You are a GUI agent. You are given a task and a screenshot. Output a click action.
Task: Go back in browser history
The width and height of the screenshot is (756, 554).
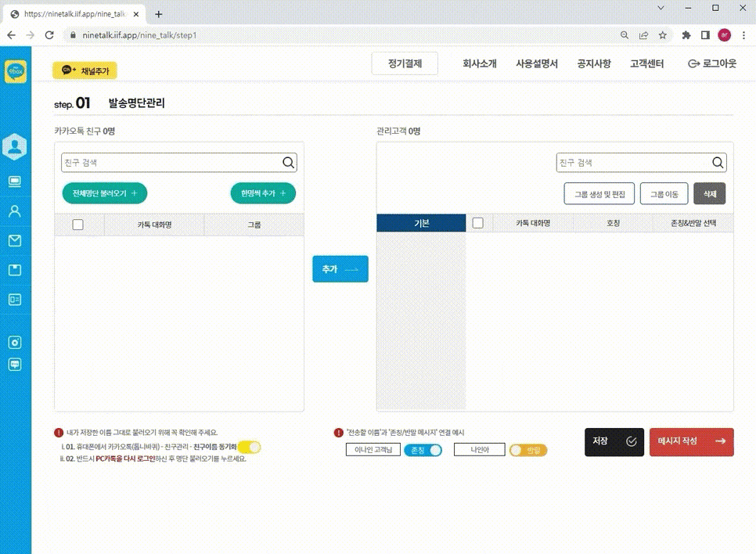(x=12, y=35)
